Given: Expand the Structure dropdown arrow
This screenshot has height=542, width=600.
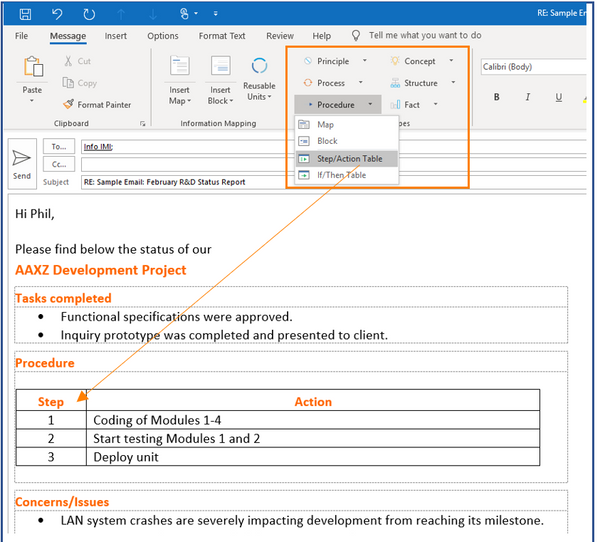Looking at the screenshot, I should [x=453, y=82].
